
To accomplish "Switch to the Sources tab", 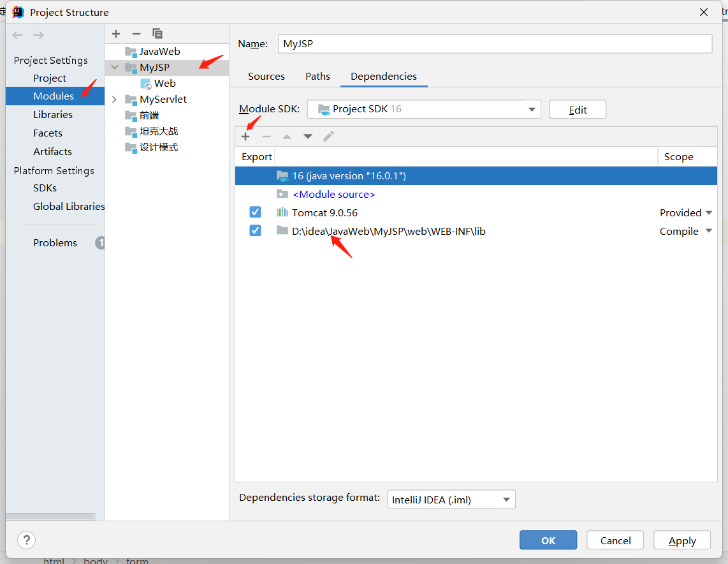I will pos(266,76).
